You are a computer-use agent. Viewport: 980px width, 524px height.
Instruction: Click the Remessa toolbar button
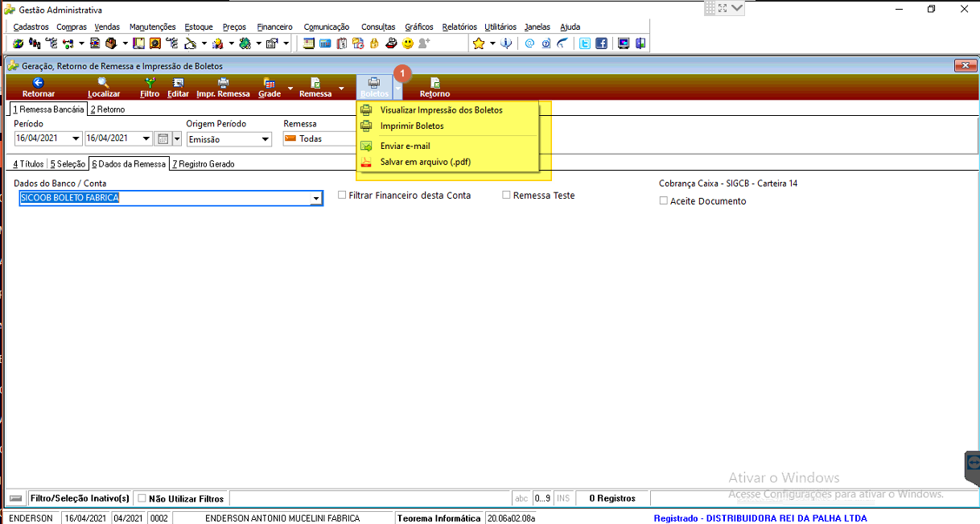click(x=315, y=87)
